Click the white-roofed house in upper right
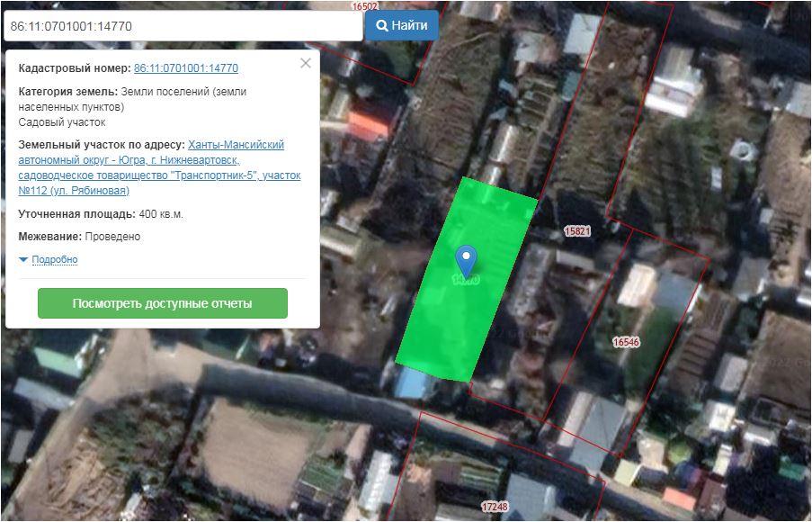812x522 pixels. click(672, 81)
